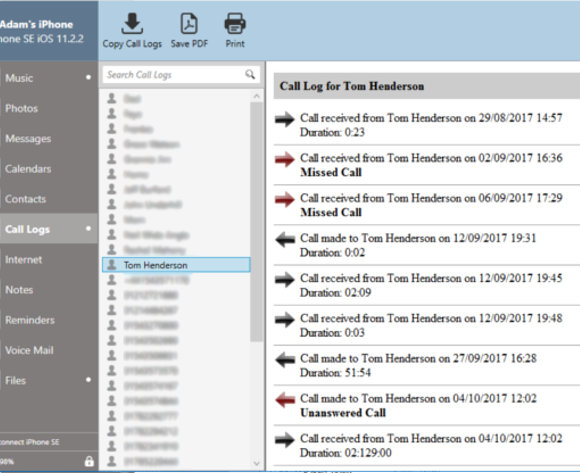Viewport: 580px width, 473px height.
Task: Click the 'Duration: 02:129:00' text
Action: (345, 453)
